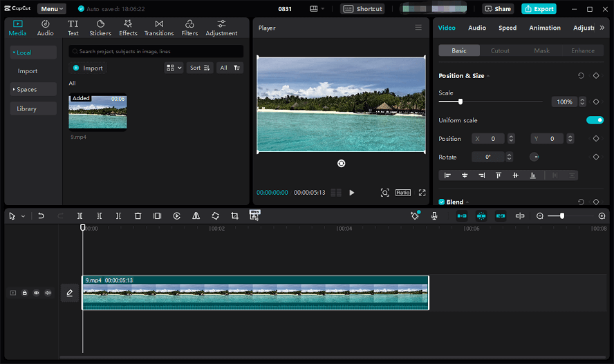Open the grid view mode dropdown
614x364 pixels.
(x=174, y=68)
